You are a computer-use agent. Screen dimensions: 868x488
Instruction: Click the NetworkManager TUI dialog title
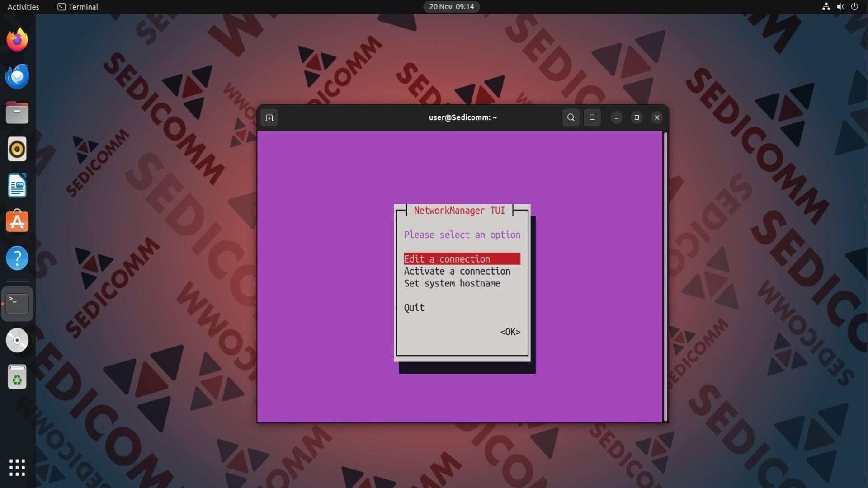[459, 211]
